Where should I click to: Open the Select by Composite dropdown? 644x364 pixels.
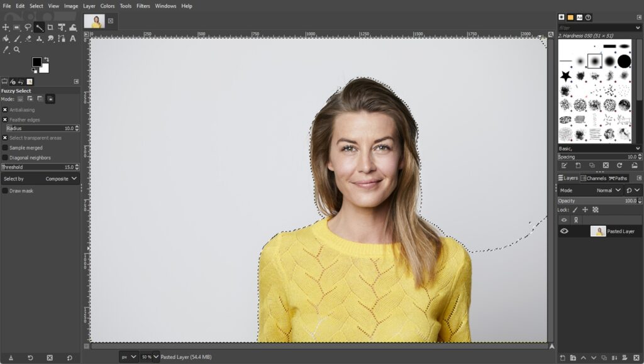[x=40, y=179]
